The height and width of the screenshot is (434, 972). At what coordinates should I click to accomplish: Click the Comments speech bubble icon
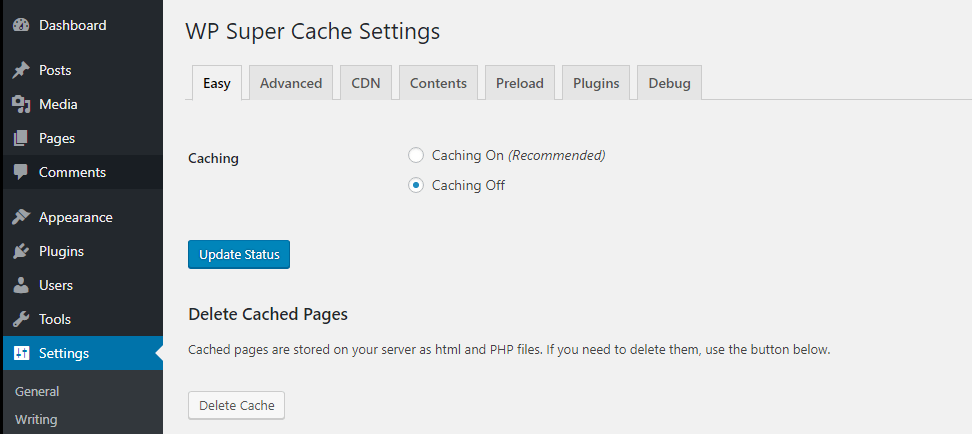tap(20, 172)
